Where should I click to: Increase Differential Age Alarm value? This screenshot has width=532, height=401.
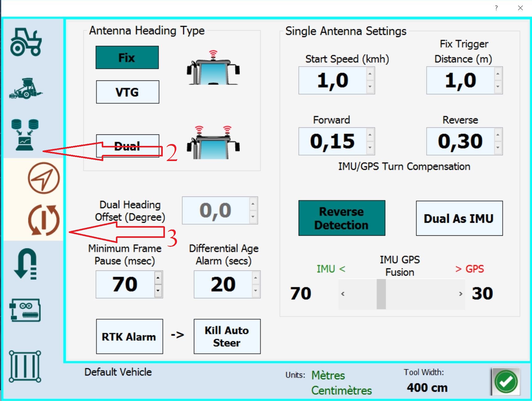coord(256,278)
